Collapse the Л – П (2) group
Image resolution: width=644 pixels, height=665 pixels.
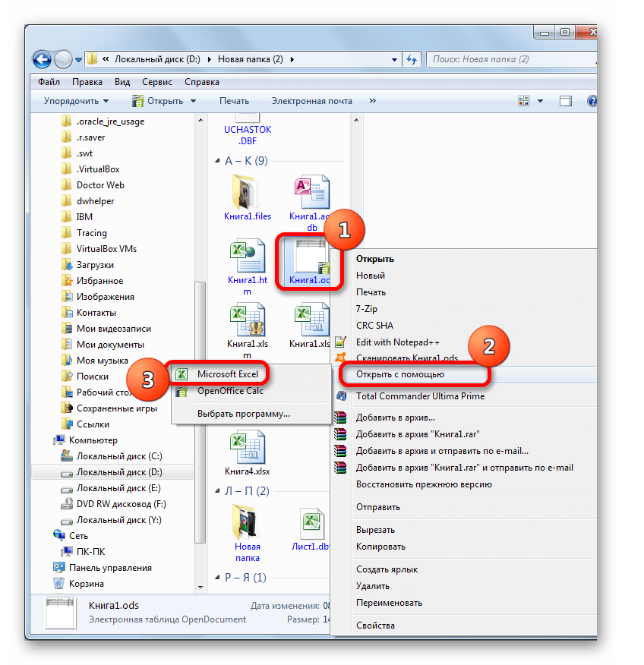pyautogui.click(x=218, y=491)
